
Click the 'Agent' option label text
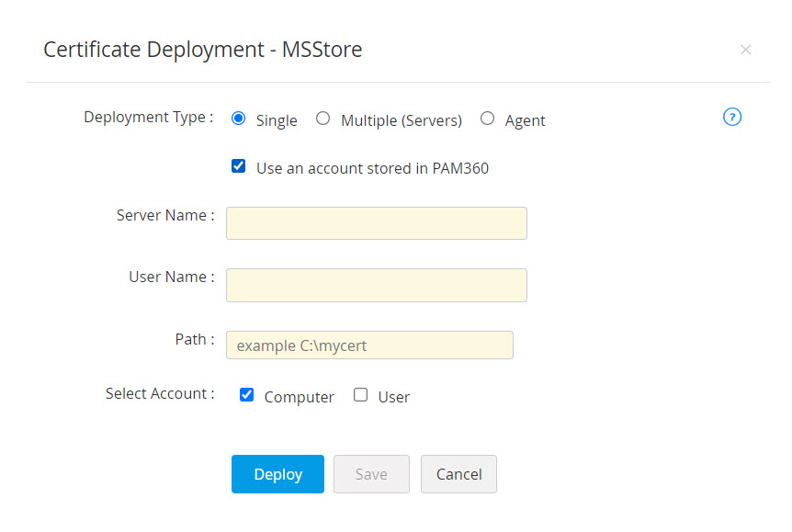pyautogui.click(x=525, y=120)
